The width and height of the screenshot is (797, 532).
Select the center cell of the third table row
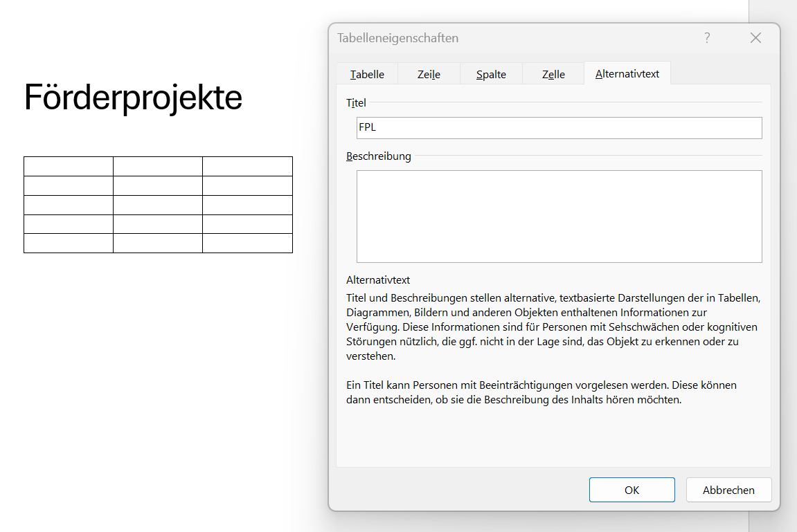[x=158, y=205]
